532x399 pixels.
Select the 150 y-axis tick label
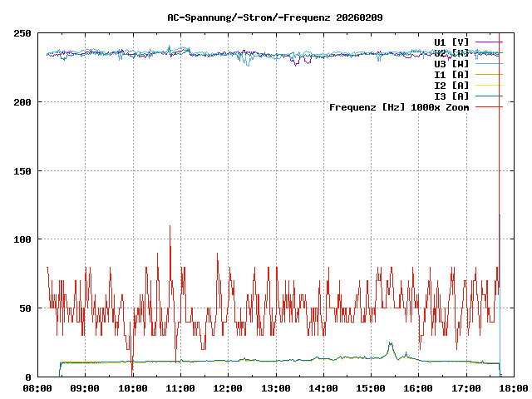[22, 171]
